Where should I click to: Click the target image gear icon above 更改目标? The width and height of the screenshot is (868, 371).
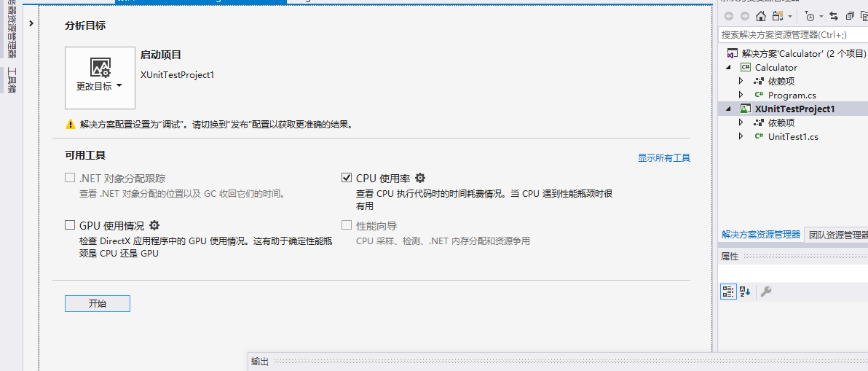[100, 68]
